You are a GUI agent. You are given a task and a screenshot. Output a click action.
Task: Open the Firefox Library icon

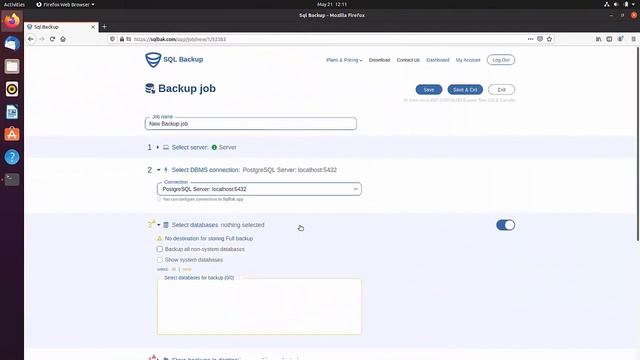click(598, 39)
